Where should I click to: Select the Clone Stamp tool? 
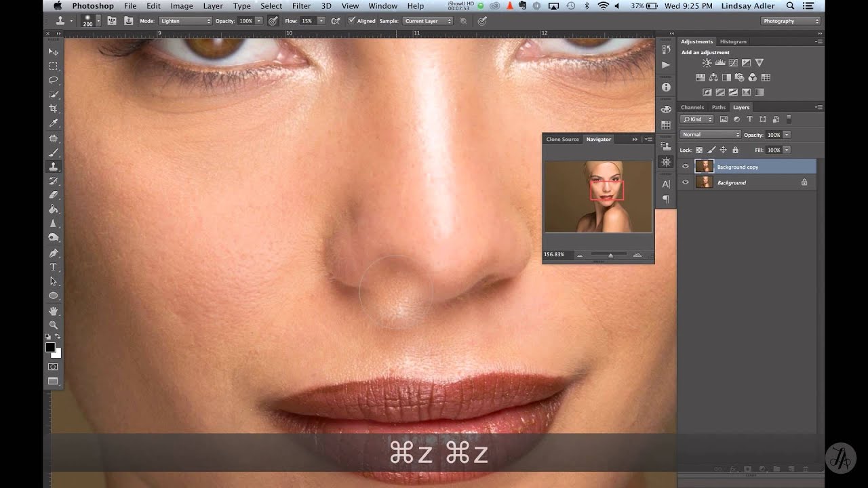coord(54,166)
